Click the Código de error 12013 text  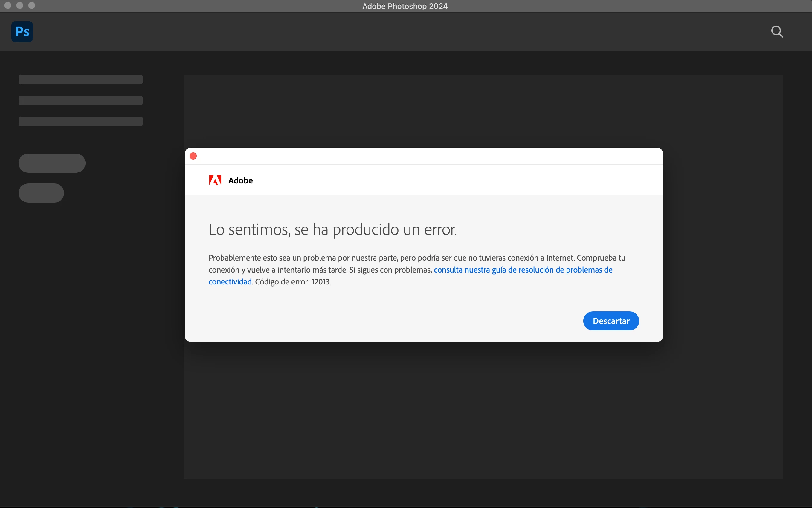coord(293,282)
